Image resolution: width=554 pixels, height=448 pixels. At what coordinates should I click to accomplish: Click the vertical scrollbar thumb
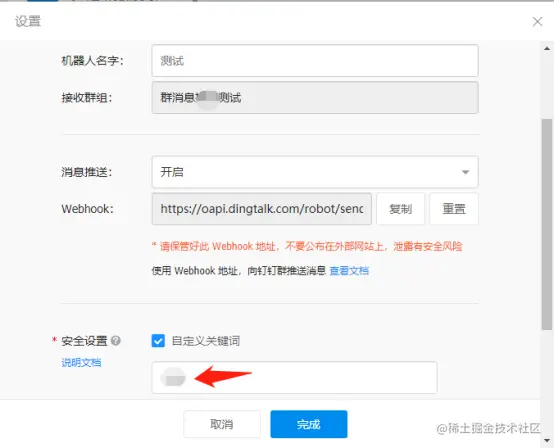pyautogui.click(x=547, y=225)
